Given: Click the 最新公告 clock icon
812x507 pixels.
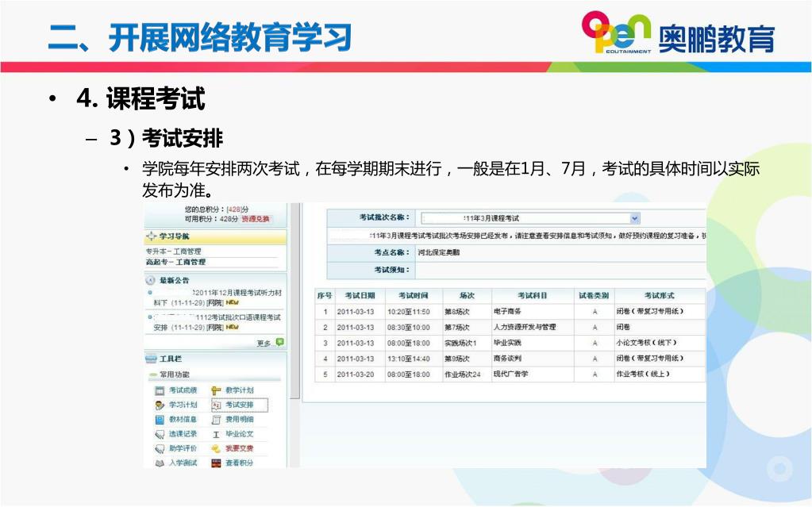Looking at the screenshot, I should pyautogui.click(x=151, y=280).
